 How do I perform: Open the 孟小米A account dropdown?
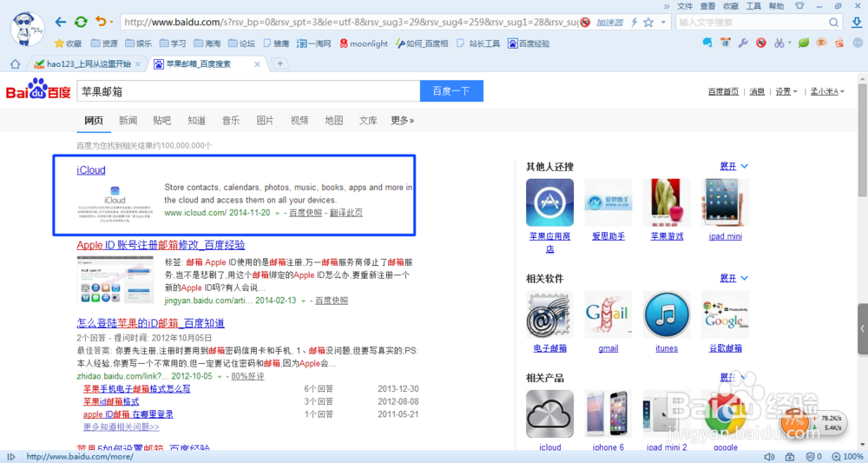827,91
